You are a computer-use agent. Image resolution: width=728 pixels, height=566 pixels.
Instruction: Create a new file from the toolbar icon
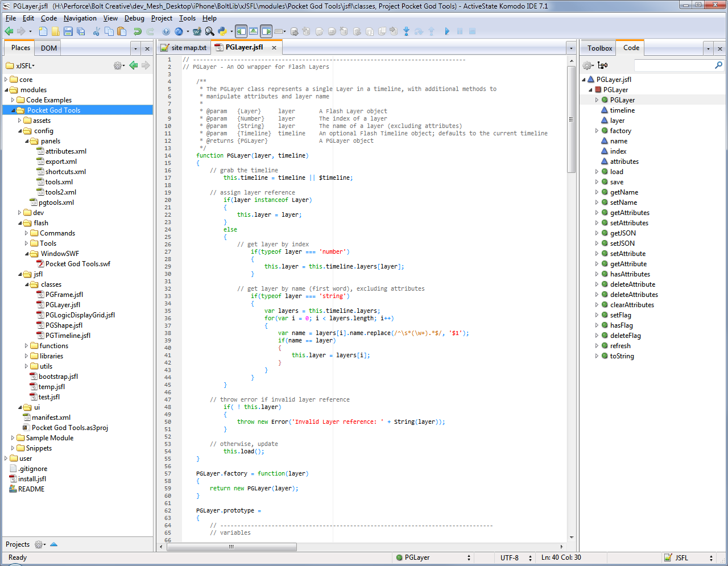[x=43, y=31]
